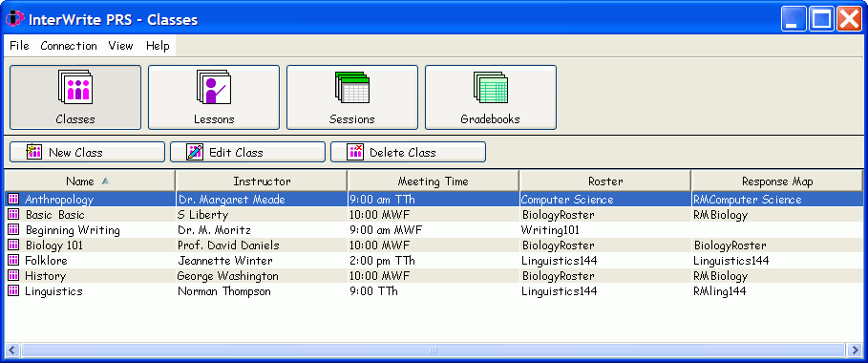Click the horizontal scrollbar thumb
Screen dimensions: 868x363
434,350
